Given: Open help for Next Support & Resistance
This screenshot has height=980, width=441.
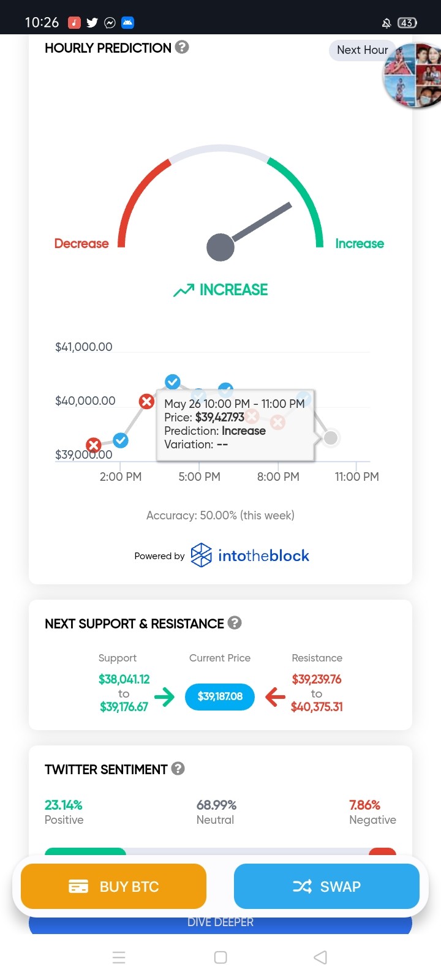Looking at the screenshot, I should [235, 623].
